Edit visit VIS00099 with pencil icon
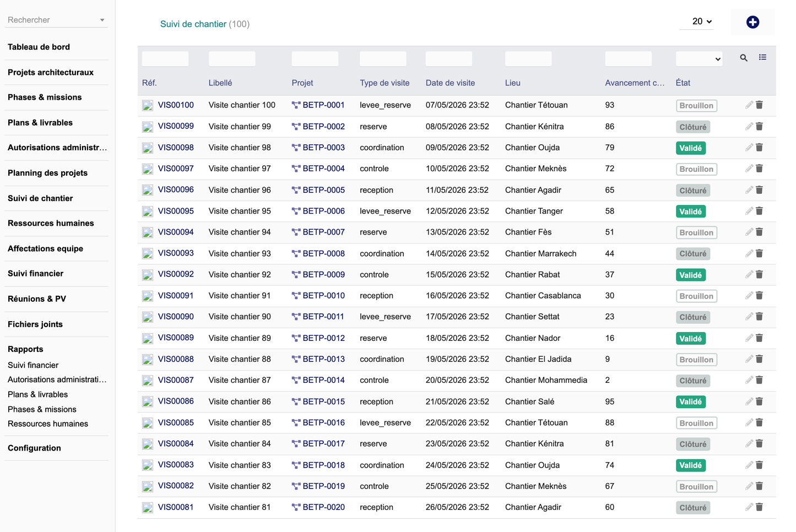 749,127
